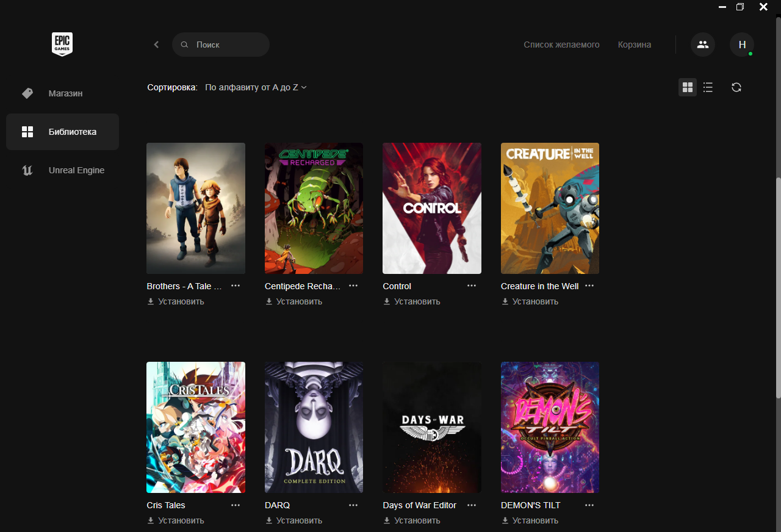Install Brothers - A Tale via Установить
The image size is (781, 532).
(x=176, y=301)
